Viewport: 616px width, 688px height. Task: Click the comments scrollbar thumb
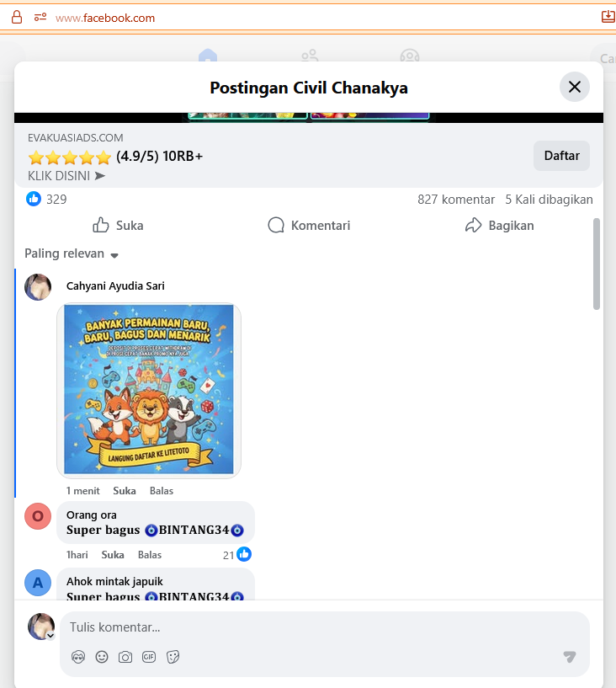click(x=597, y=264)
